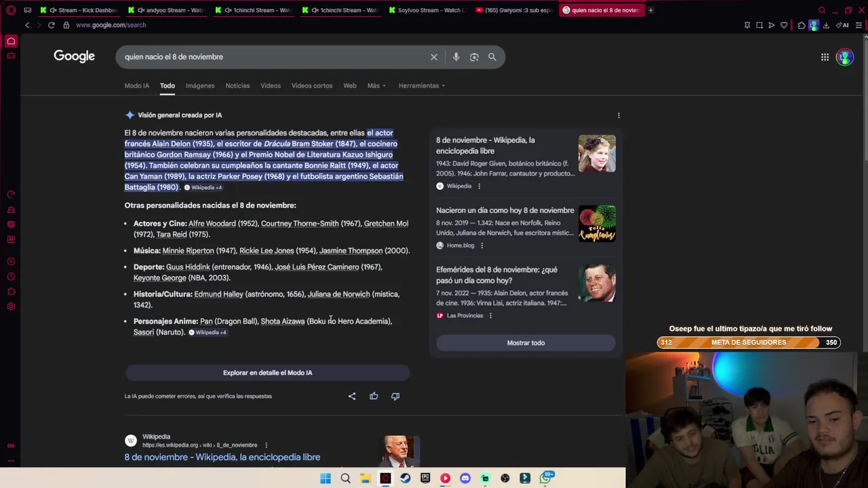Expand the Más dropdown
The height and width of the screenshot is (488, 868).
pos(376,85)
